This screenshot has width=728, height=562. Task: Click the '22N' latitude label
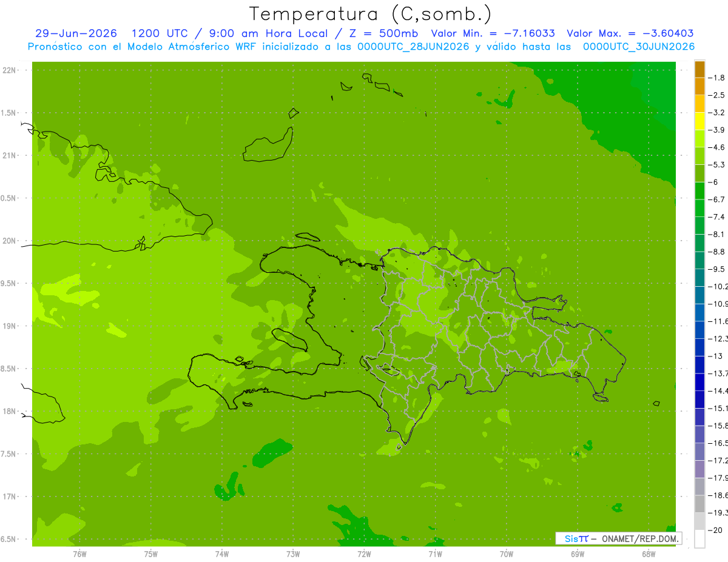[9, 70]
